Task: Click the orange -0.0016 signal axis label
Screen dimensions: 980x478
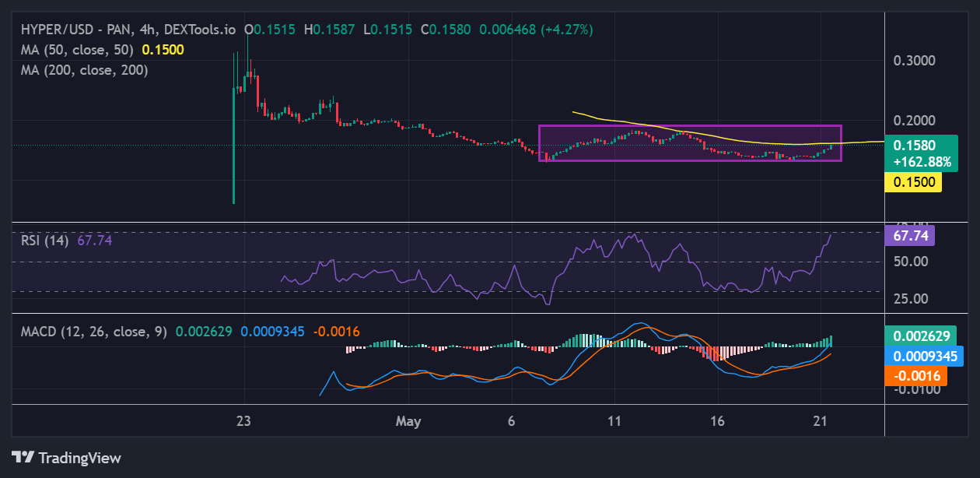Action: click(x=917, y=377)
